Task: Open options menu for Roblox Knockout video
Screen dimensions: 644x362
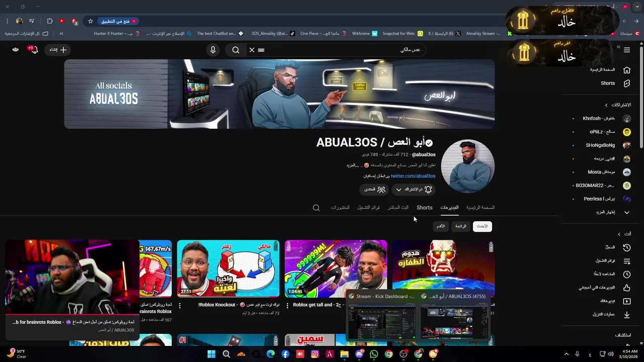Action: (x=180, y=305)
